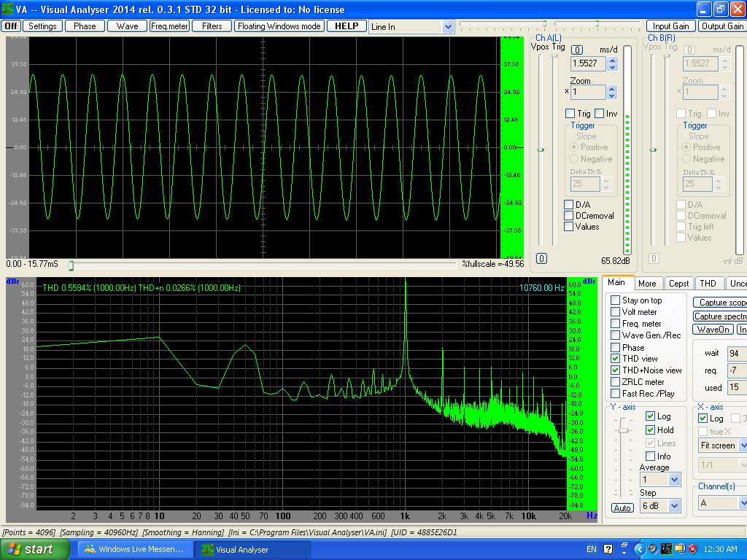
Task: Click the help question mark tray icon
Action: 608,549
